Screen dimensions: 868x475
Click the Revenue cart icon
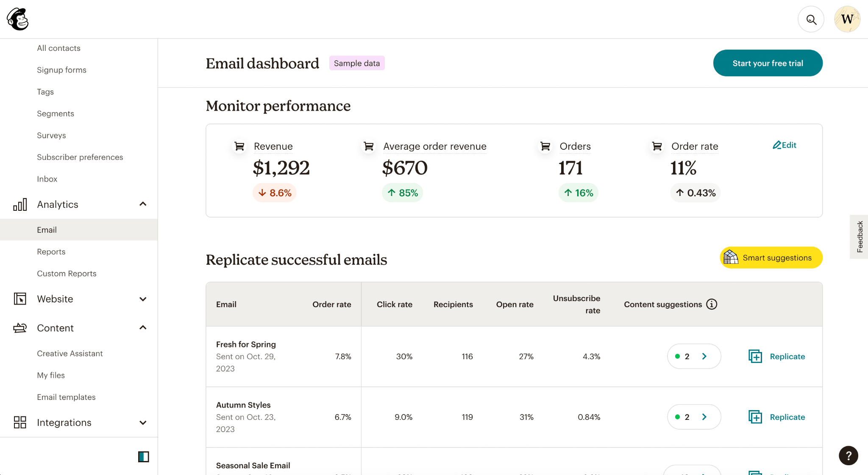pyautogui.click(x=239, y=146)
